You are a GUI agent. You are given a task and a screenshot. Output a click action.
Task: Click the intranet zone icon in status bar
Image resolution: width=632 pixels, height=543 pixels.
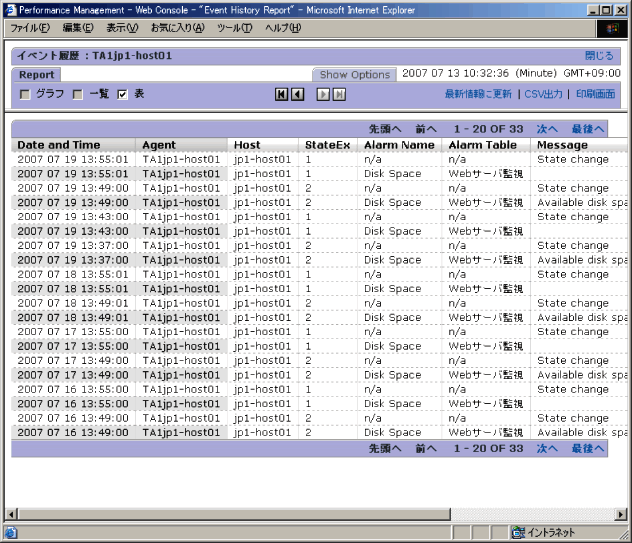click(x=518, y=532)
